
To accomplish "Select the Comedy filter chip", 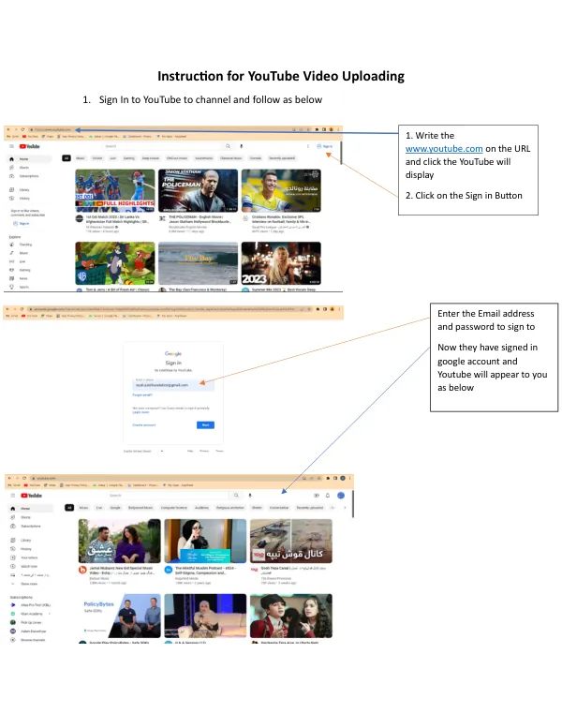I will pyautogui.click(x=256, y=158).
